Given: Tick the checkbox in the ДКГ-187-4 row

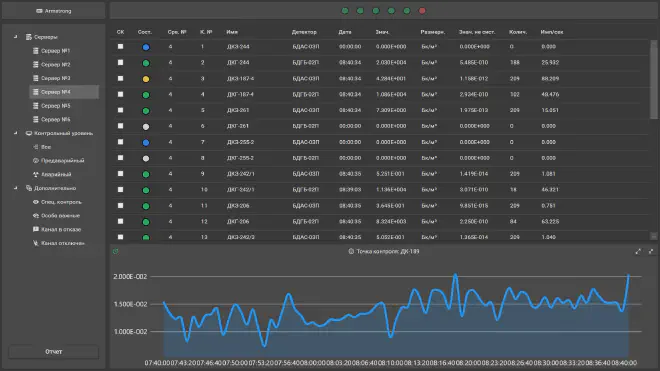Looking at the screenshot, I should click(x=120, y=94).
